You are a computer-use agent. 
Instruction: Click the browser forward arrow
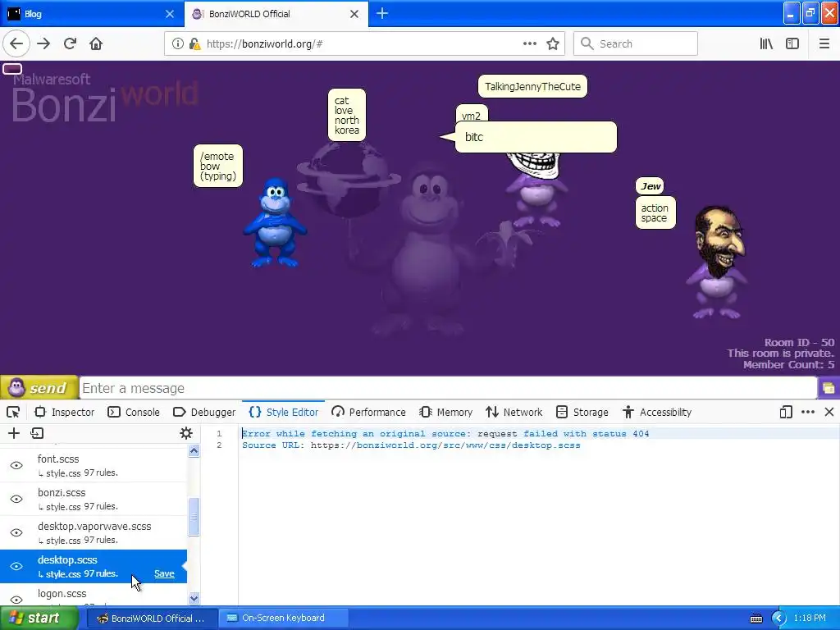[43, 44]
